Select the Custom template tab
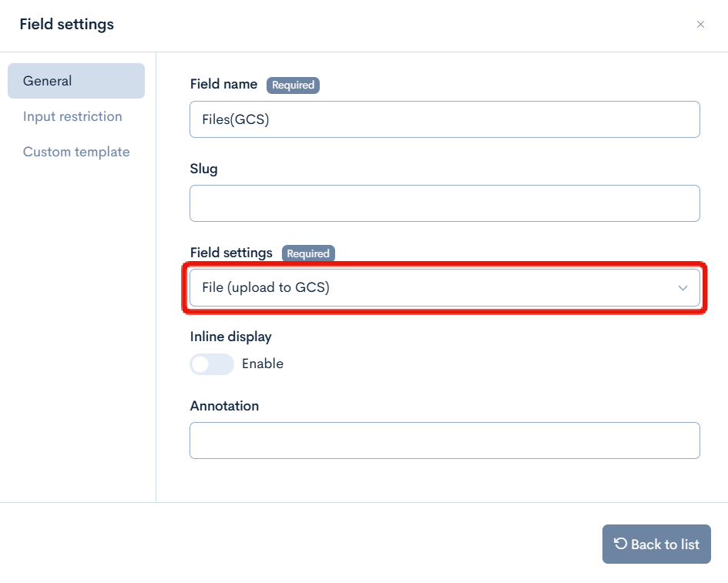The width and height of the screenshot is (728, 583). [76, 152]
